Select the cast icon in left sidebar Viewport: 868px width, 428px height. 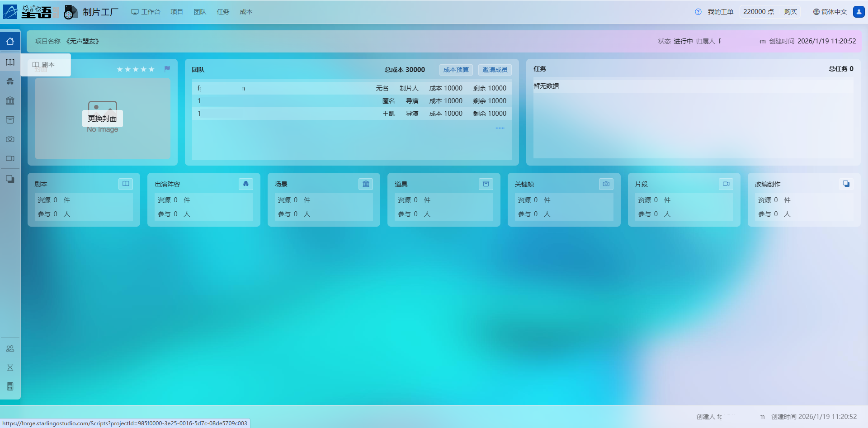[10, 81]
